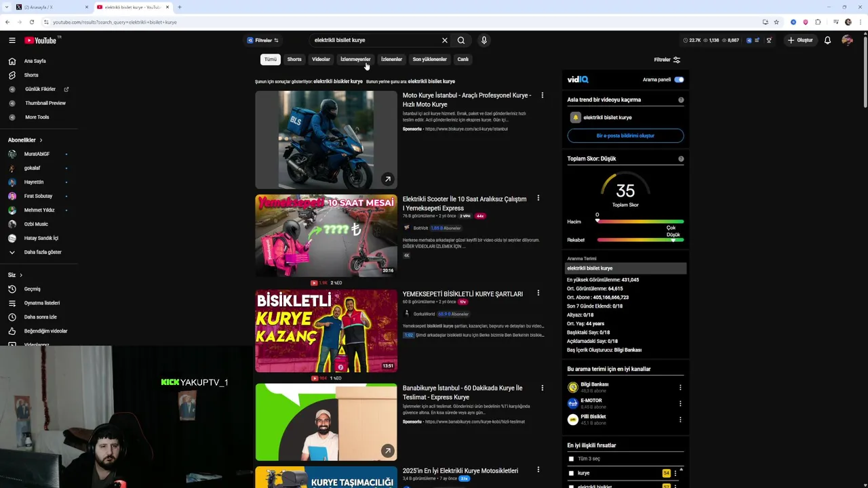This screenshot has height=488, width=868.
Task: Reload the page in the browser
Action: (31, 22)
